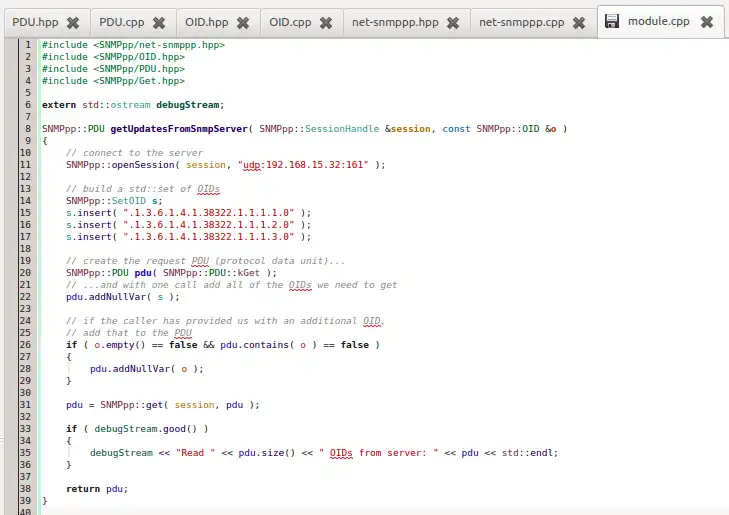Click 'std::endl;' on line 35
Image resolution: width=729 pixels, height=515 pixels.
pyautogui.click(x=530, y=453)
